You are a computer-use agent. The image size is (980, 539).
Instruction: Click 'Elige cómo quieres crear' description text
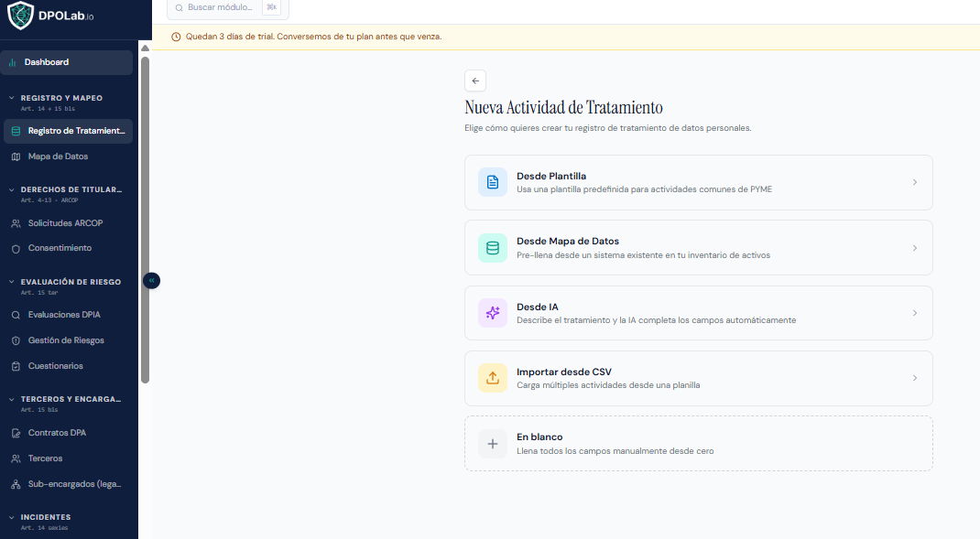[607, 128]
